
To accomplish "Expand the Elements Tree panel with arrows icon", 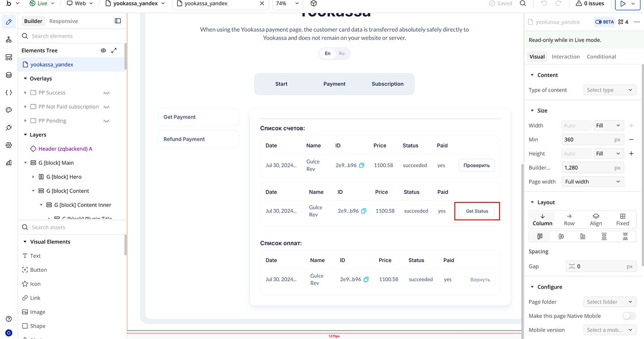I will tap(114, 51).
